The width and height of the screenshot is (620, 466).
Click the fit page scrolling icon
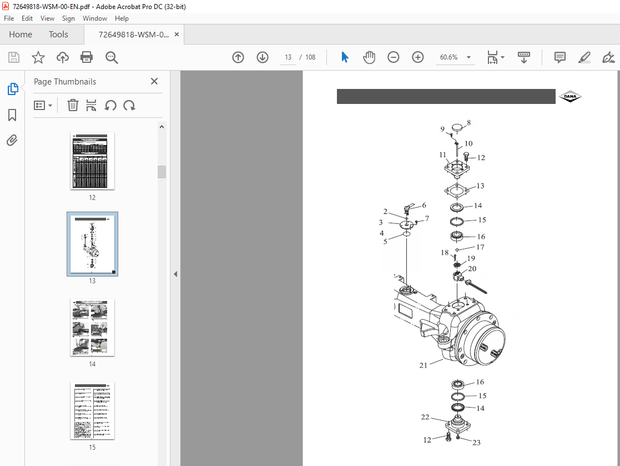492,57
